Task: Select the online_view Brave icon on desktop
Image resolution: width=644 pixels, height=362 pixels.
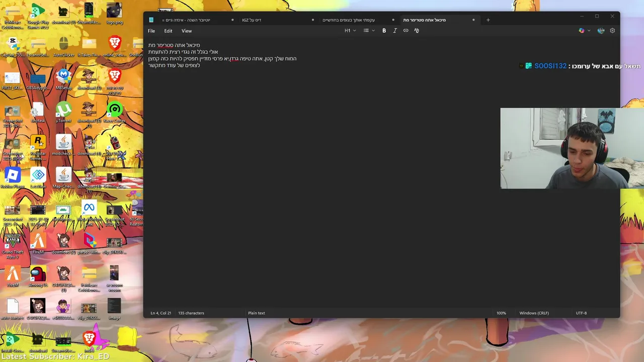Action: pos(115,47)
